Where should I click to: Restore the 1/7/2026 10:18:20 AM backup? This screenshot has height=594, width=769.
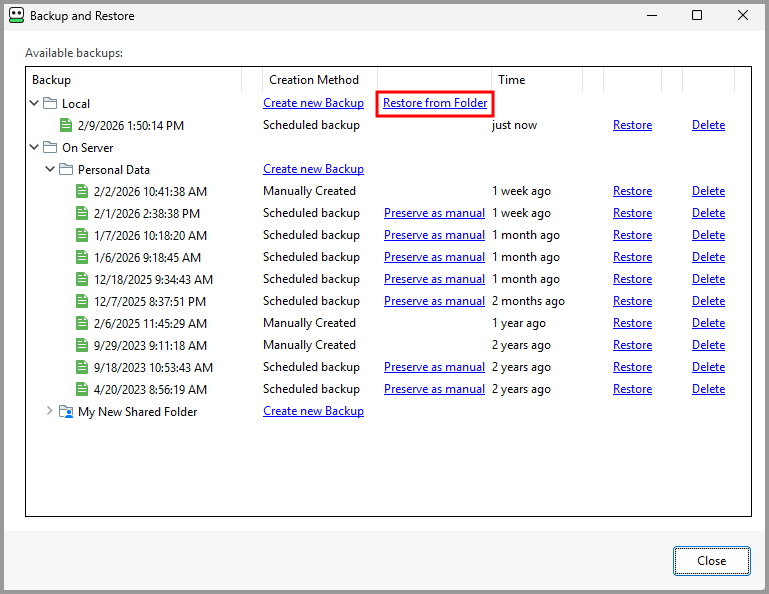(632, 235)
